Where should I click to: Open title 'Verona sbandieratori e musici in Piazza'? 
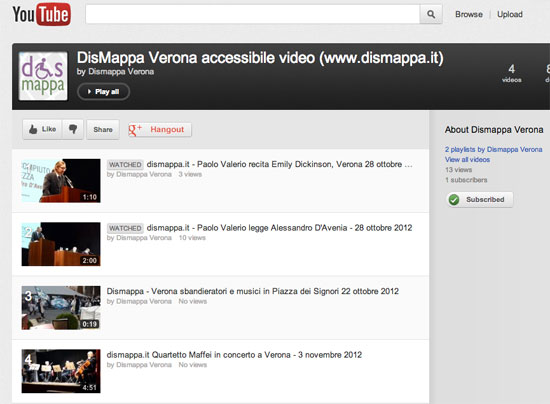pyautogui.click(x=253, y=291)
